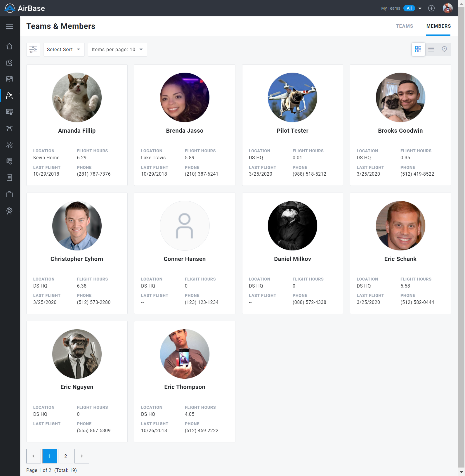Open Brooks Goodwin's profile photo

click(x=400, y=97)
